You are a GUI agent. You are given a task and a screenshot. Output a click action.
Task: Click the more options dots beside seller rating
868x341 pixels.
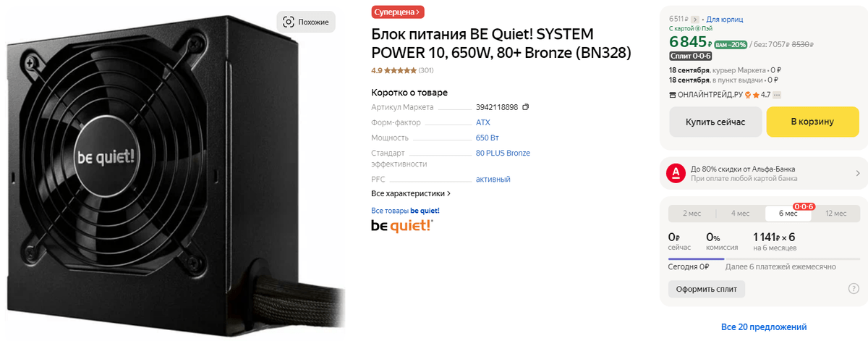point(778,95)
